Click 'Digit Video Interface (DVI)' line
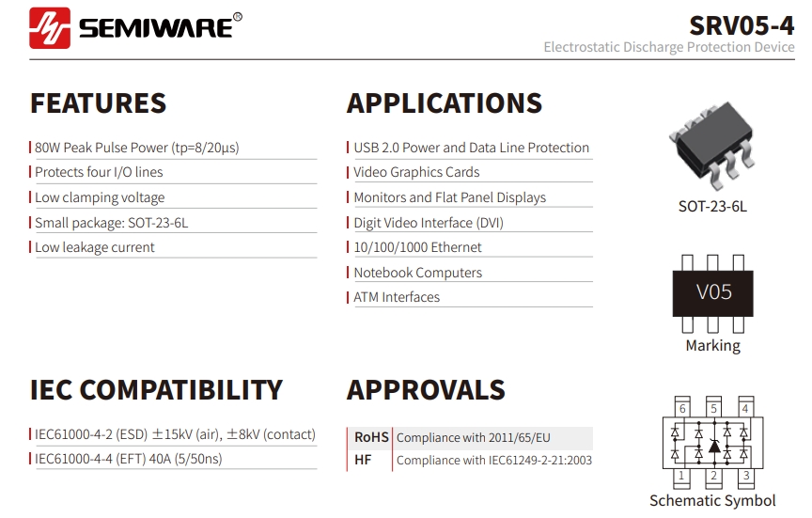 429,223
